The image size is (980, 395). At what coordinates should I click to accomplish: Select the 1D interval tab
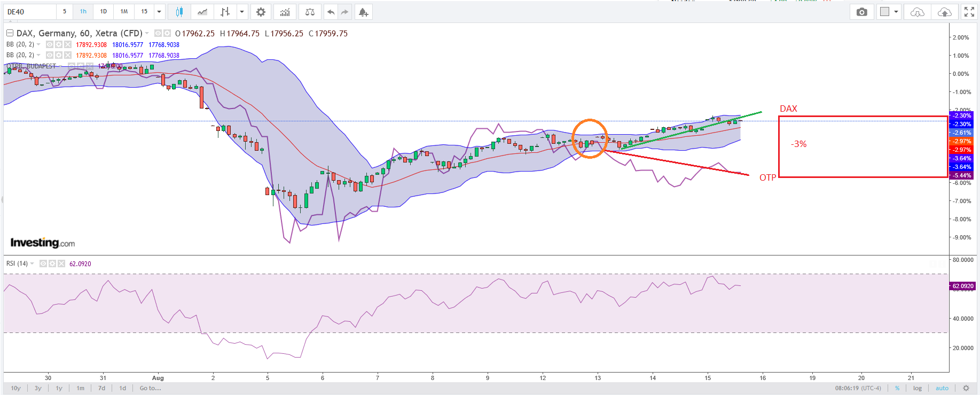[104, 12]
